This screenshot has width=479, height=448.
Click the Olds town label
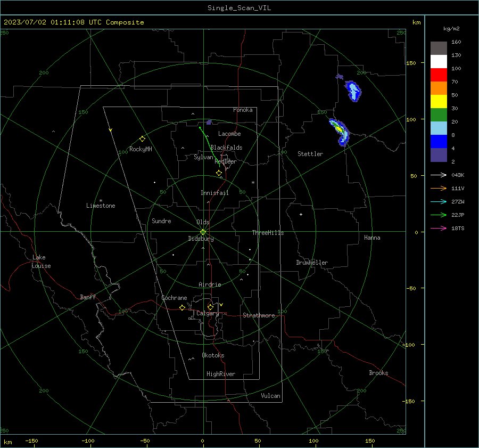coord(203,222)
